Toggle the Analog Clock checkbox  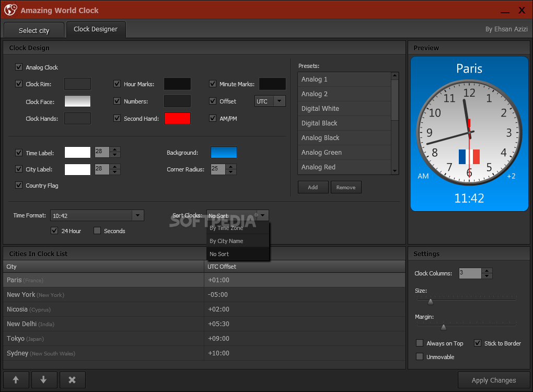19,67
